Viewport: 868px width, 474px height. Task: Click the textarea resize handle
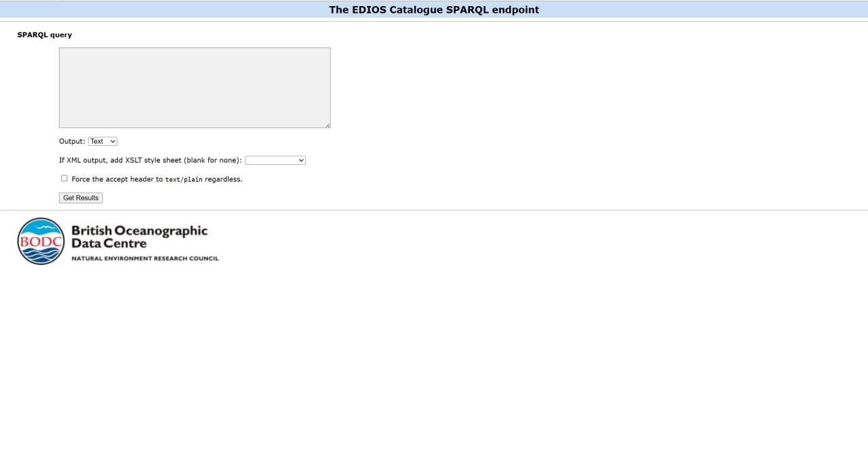pyautogui.click(x=328, y=125)
